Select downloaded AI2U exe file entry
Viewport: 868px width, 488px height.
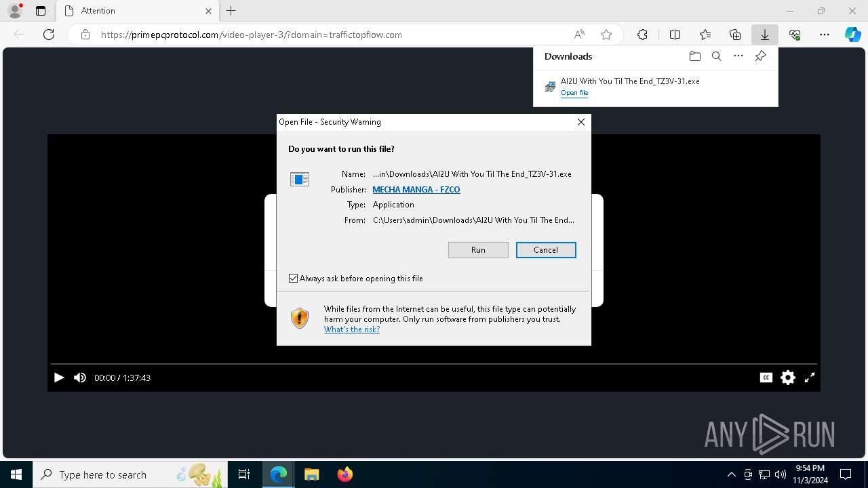pos(655,87)
